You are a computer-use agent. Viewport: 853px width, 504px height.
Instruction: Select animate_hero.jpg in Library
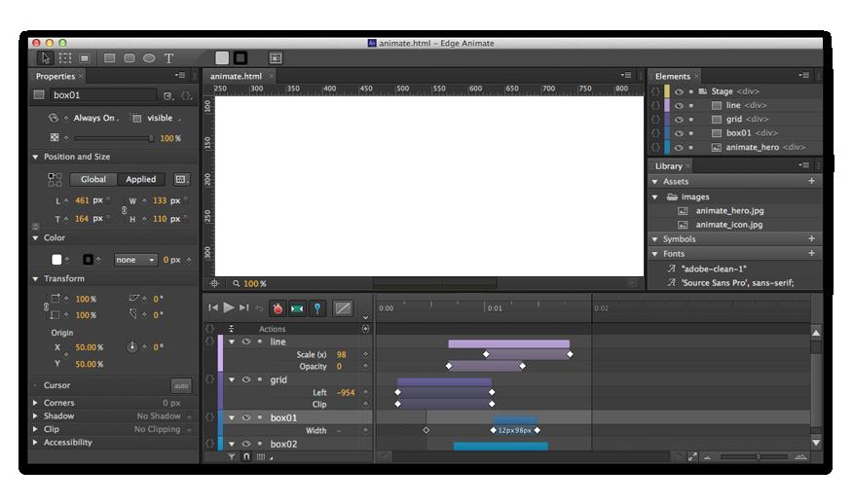pyautogui.click(x=729, y=210)
